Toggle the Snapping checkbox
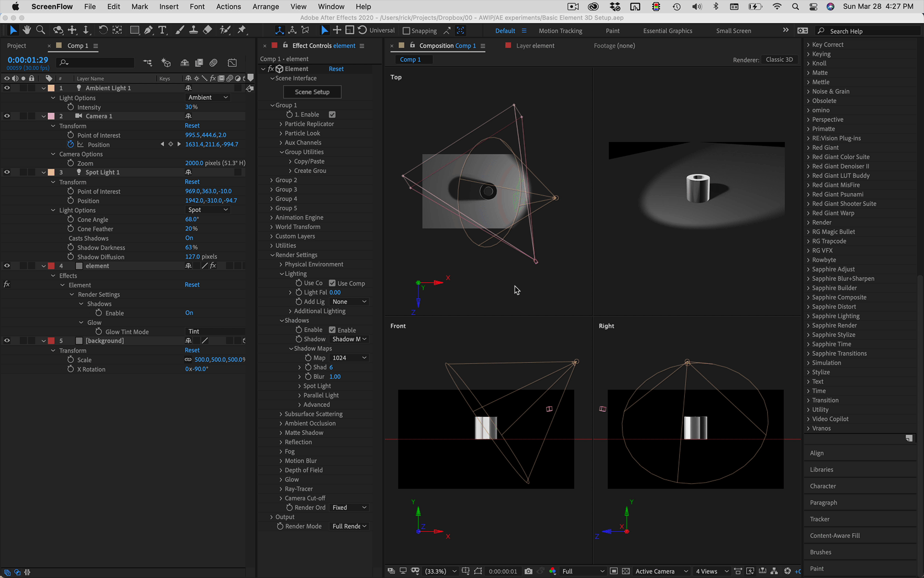The image size is (924, 578). click(x=406, y=31)
